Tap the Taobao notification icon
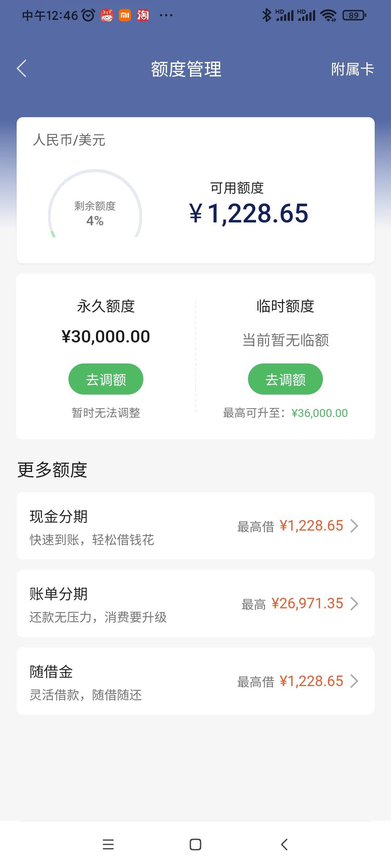This screenshot has width=391, height=868. (143, 15)
